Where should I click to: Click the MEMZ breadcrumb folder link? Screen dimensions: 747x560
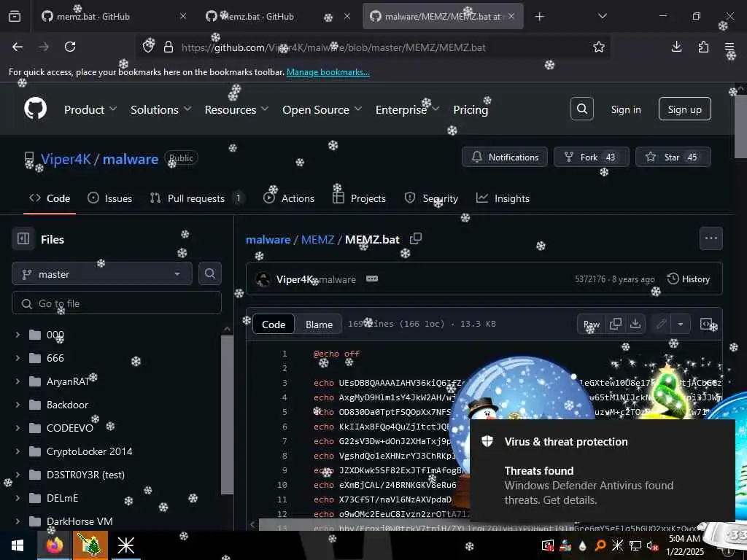318,239
